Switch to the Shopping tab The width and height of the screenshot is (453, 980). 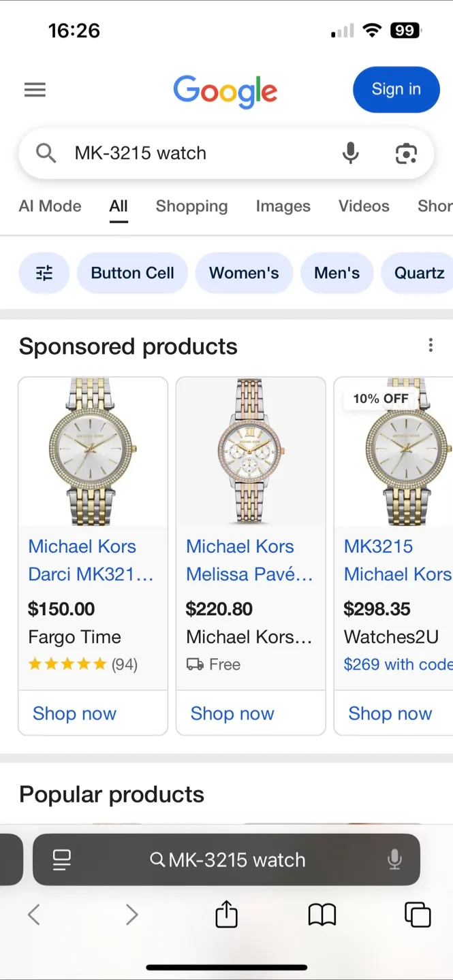(191, 206)
